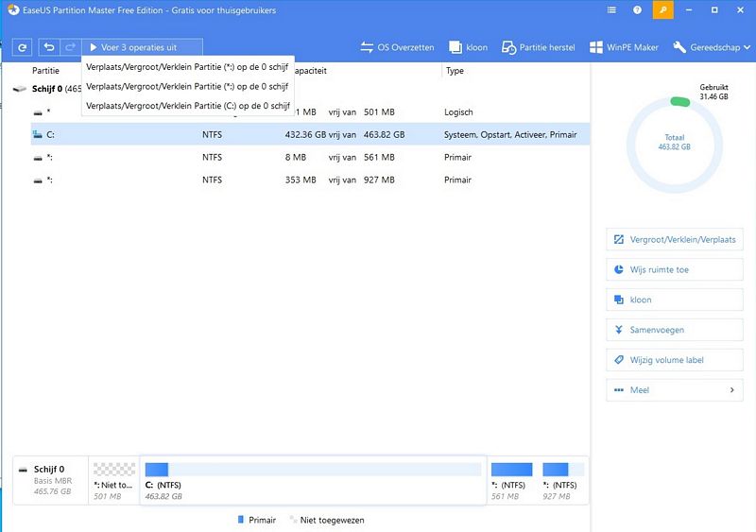Image resolution: width=756 pixels, height=532 pixels.
Task: Select C: 463.82 GB block in disk map
Action: pyautogui.click(x=313, y=480)
